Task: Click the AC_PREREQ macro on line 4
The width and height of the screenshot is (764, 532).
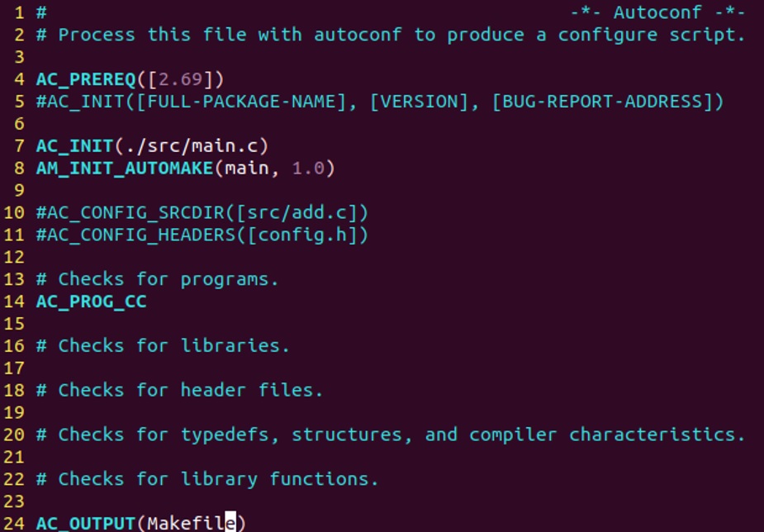Action: (86, 79)
